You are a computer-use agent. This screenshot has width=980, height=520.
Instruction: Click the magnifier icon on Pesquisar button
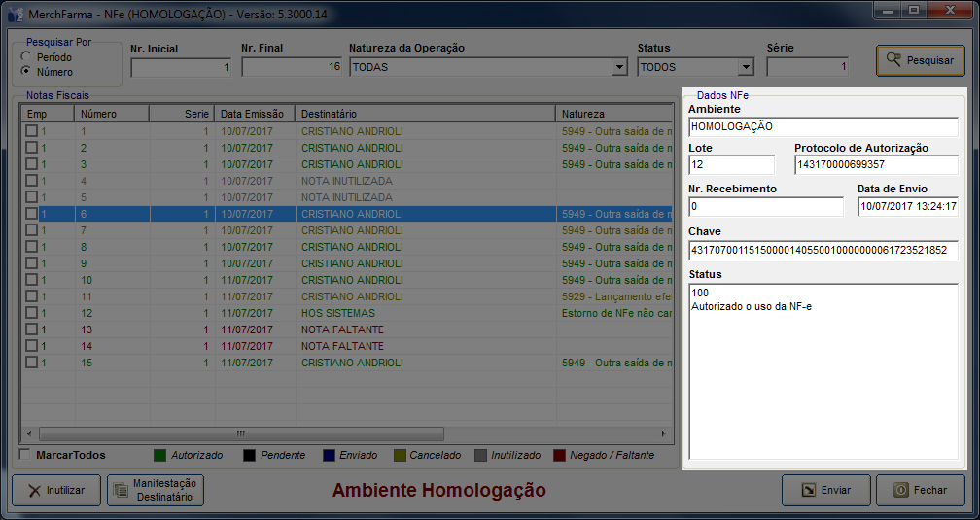coord(892,60)
